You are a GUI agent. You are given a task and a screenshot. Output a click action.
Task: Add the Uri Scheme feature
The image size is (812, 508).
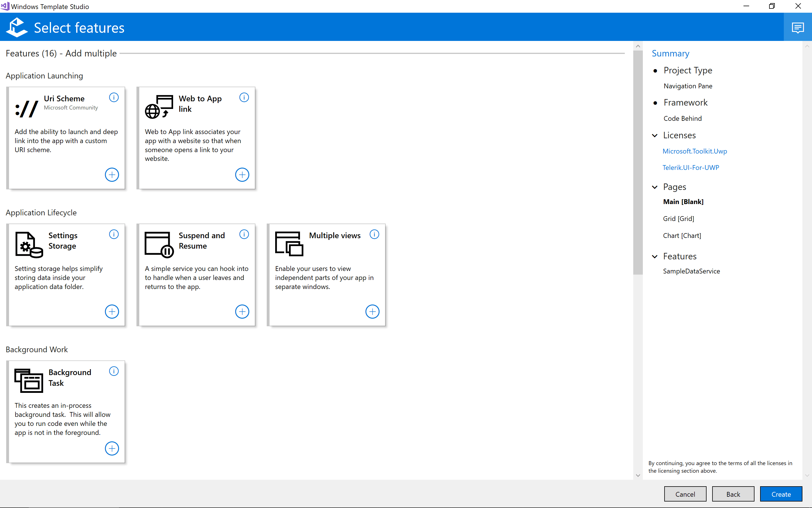[x=112, y=175]
